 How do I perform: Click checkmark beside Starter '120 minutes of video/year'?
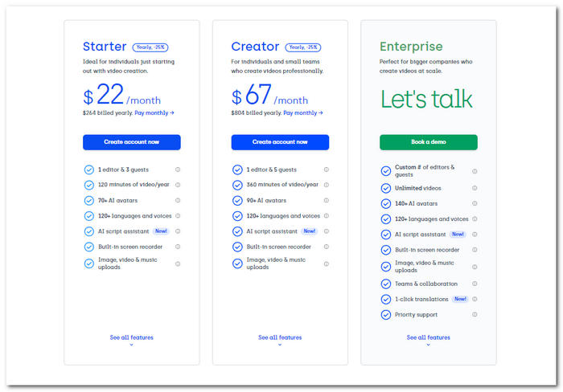pos(89,185)
